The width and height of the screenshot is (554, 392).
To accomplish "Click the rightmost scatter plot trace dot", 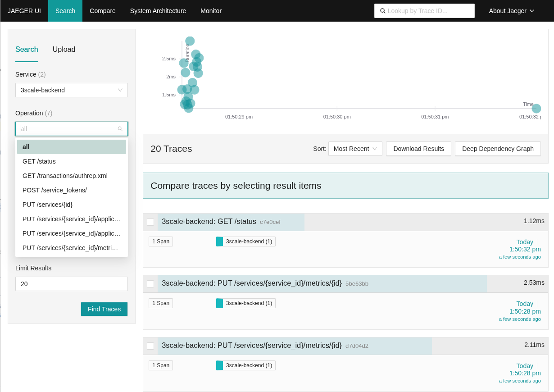I will 536,109.
